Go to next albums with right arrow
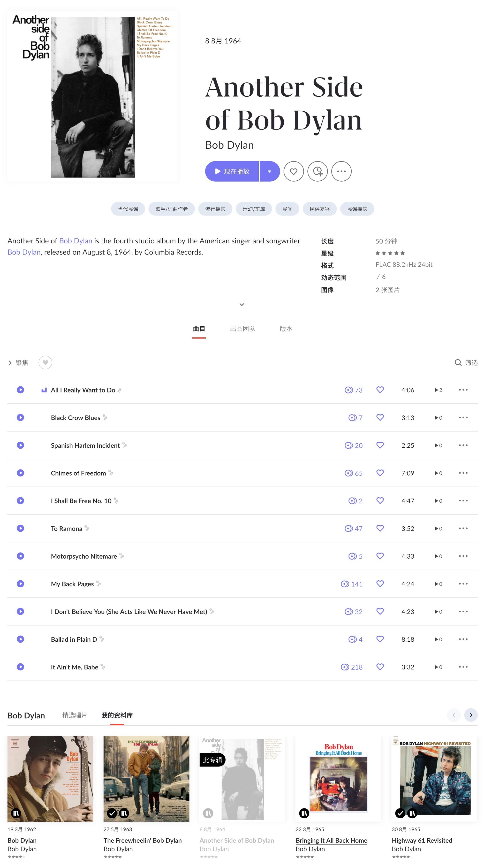Screen dimensions: 484x868 (x=471, y=715)
